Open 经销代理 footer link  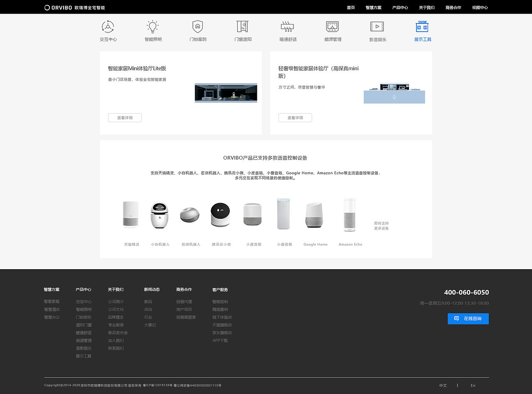[184, 302]
